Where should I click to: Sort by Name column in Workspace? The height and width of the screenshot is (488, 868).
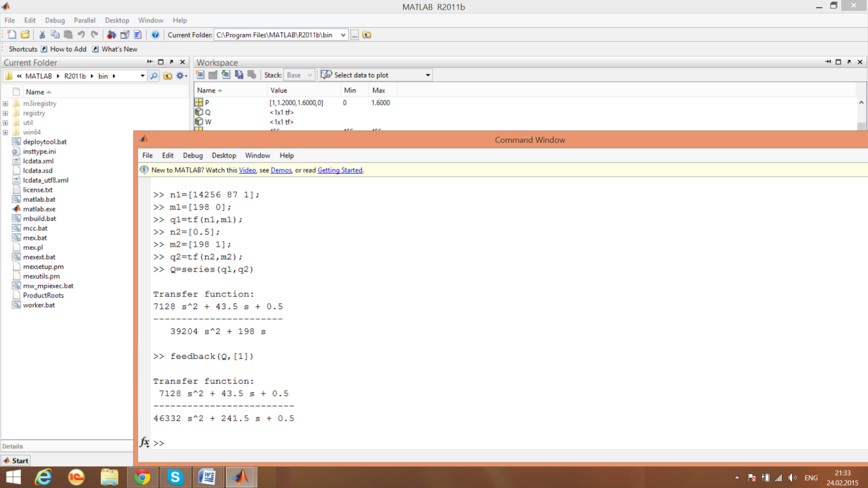[x=210, y=90]
